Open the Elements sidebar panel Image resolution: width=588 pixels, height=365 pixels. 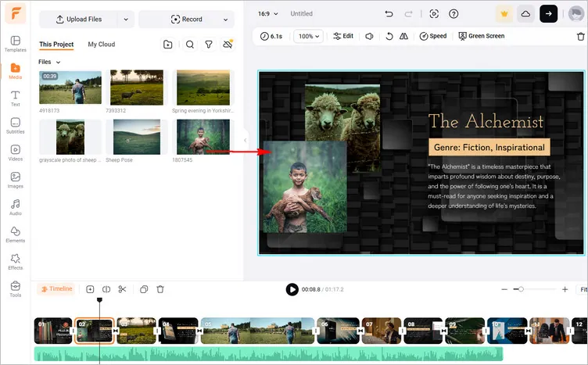[16, 235]
